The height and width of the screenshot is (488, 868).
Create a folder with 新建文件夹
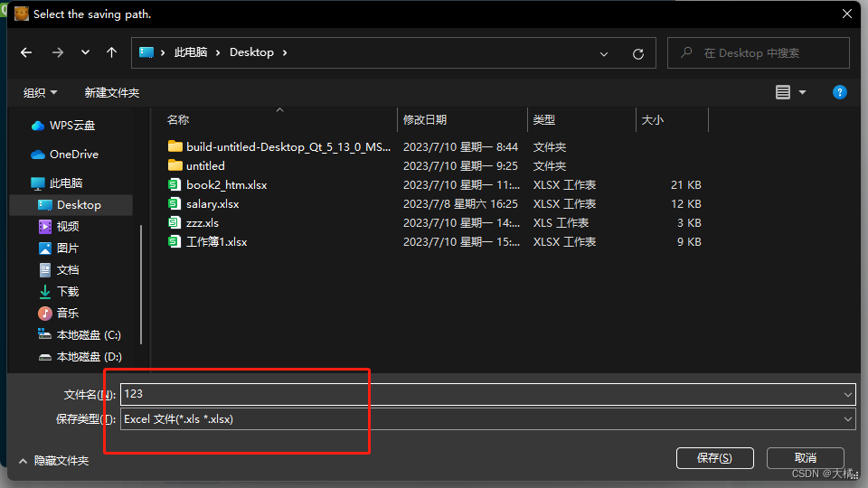tap(112, 93)
